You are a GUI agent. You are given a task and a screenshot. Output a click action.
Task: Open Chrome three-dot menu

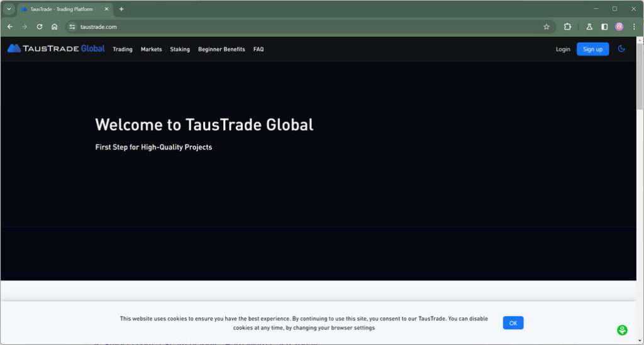click(x=634, y=26)
